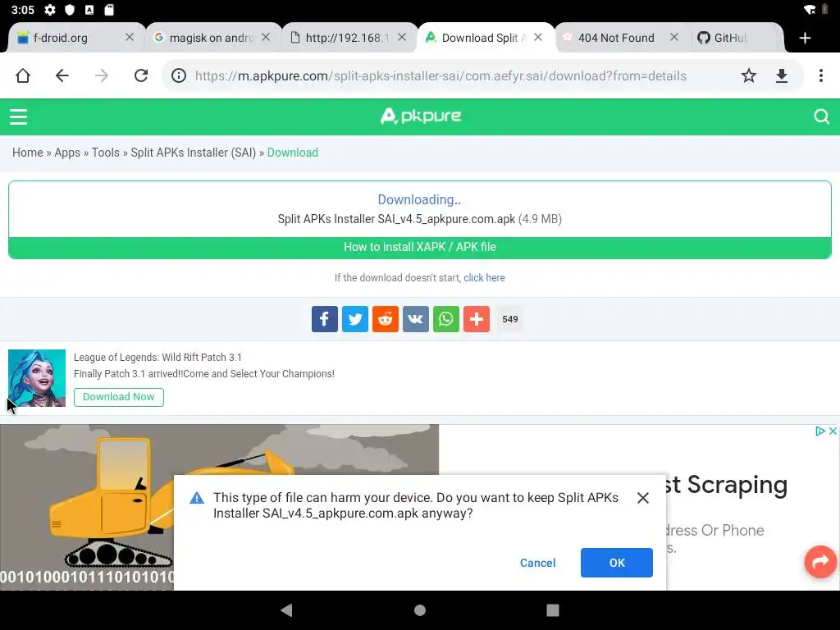Switch to the http://192.168 tab

347,38
